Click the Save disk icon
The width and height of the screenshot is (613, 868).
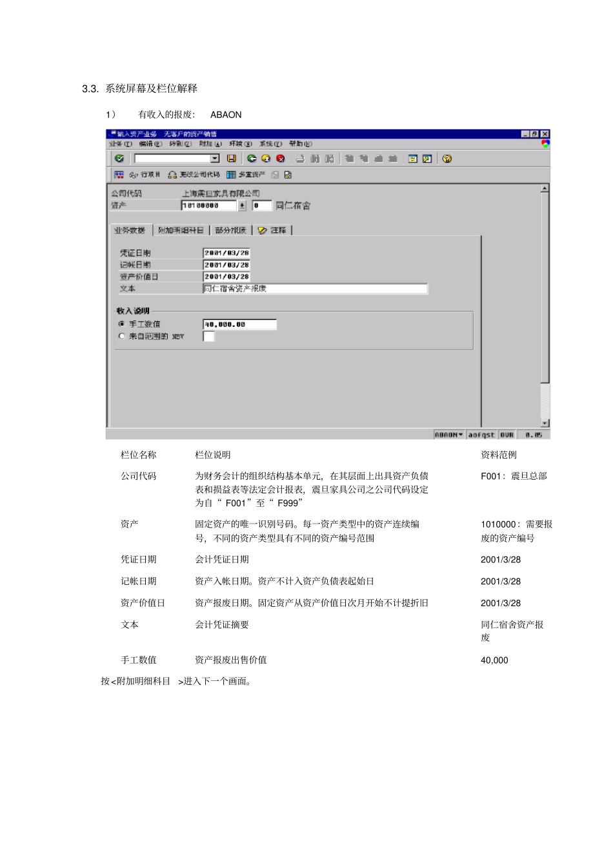(232, 159)
